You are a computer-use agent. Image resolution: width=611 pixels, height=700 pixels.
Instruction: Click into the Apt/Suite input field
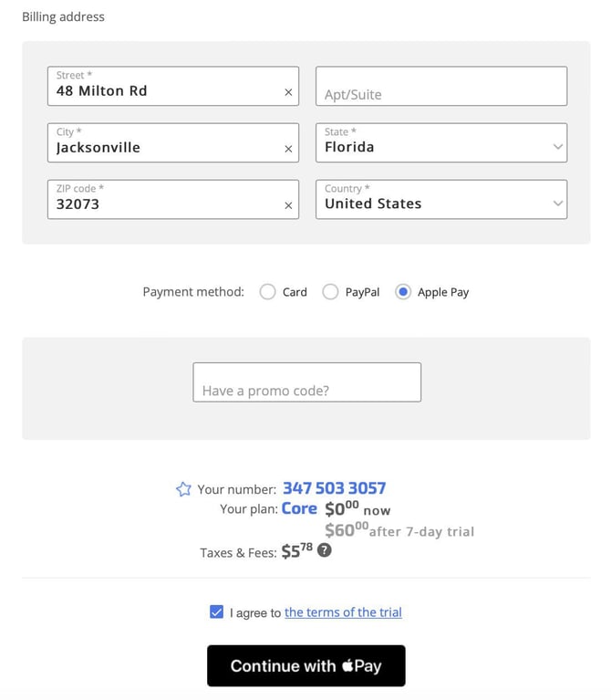point(441,86)
